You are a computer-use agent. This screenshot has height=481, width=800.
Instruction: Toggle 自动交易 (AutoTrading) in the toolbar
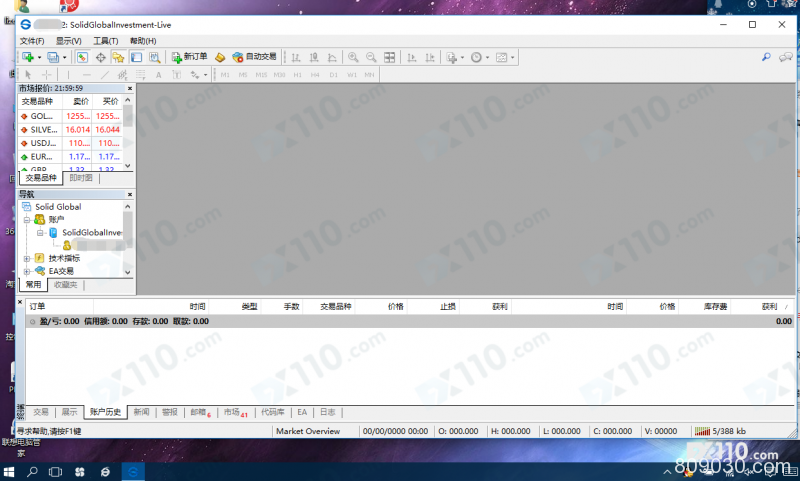[254, 57]
